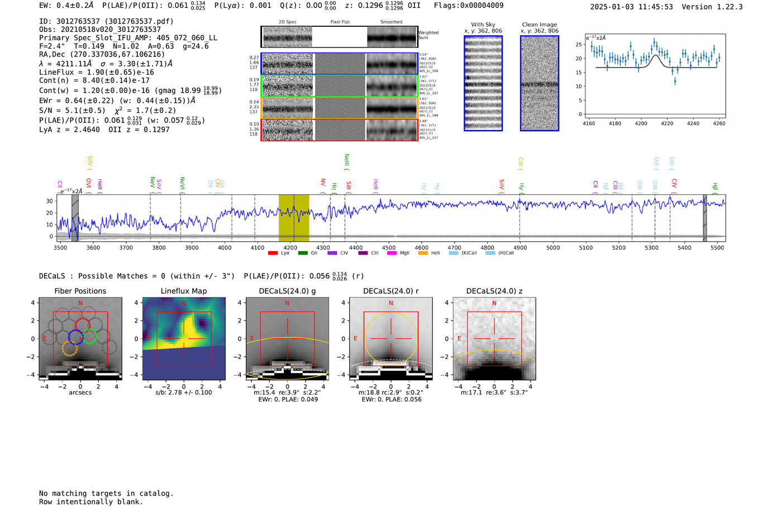Select the (K)CaII legend swatch
Viewport: 782px width, 532px height.
453,253
